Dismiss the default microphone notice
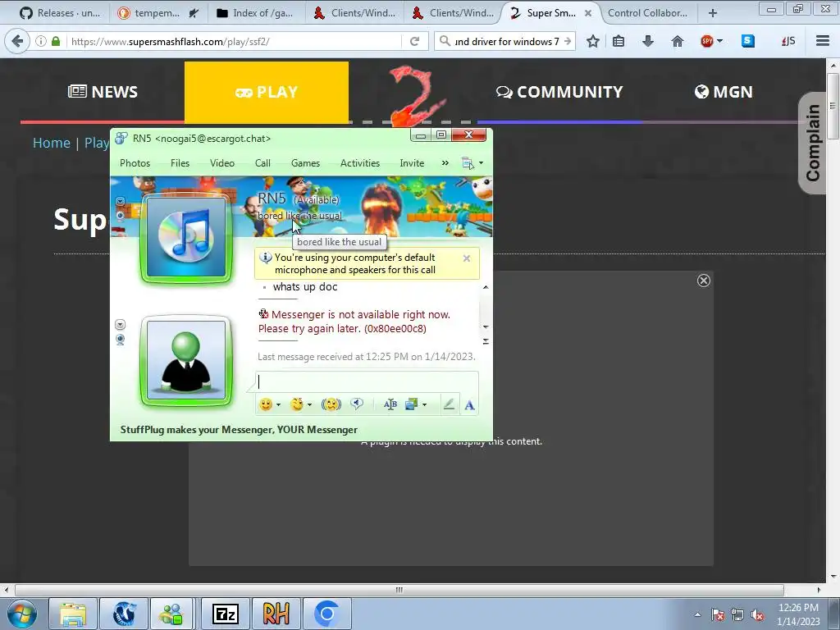840x630 pixels. pyautogui.click(x=467, y=258)
